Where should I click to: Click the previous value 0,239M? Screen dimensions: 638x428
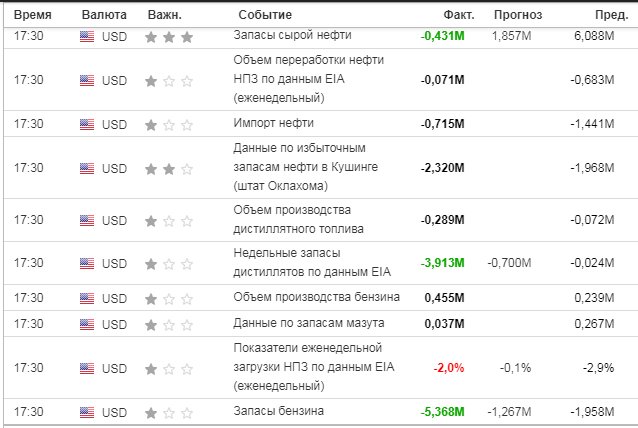[x=594, y=298]
